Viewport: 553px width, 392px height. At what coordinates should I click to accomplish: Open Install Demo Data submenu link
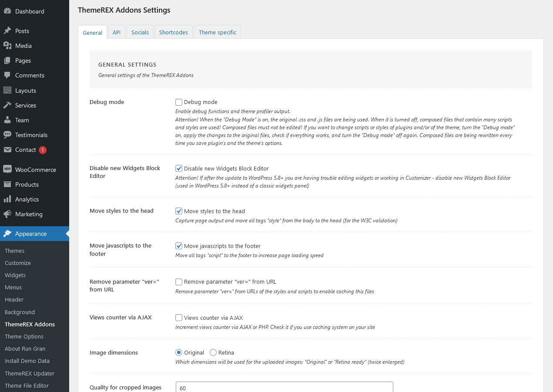tap(27, 361)
